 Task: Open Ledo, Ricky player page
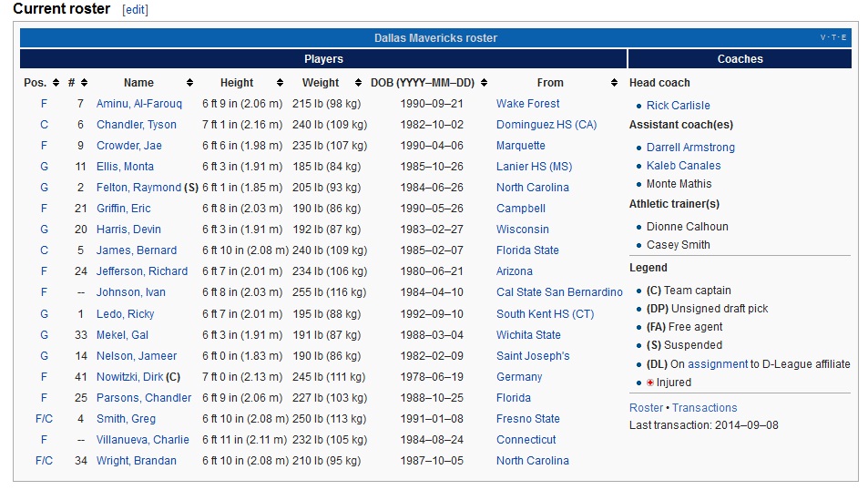click(125, 314)
